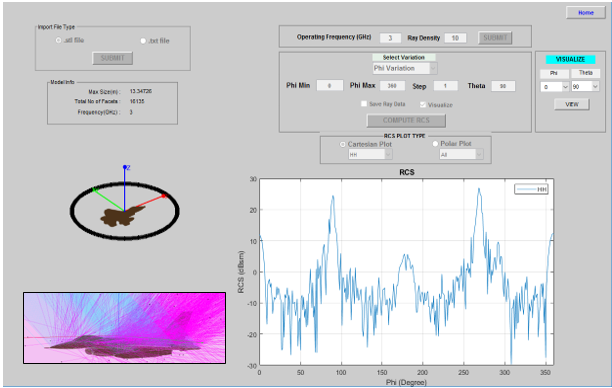Click the red axis endpoint marker

(x=164, y=196)
